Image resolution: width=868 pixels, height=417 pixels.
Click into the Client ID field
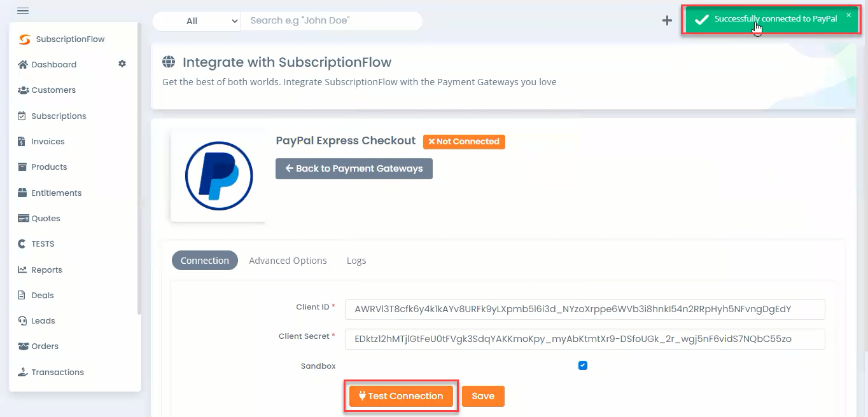tap(585, 310)
